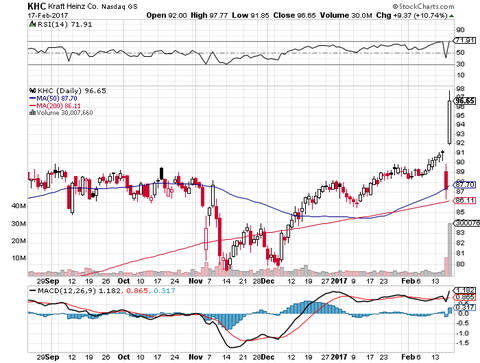Click the Nov label on price chart date axis
Screen dimensions: 480x363
(x=195, y=281)
